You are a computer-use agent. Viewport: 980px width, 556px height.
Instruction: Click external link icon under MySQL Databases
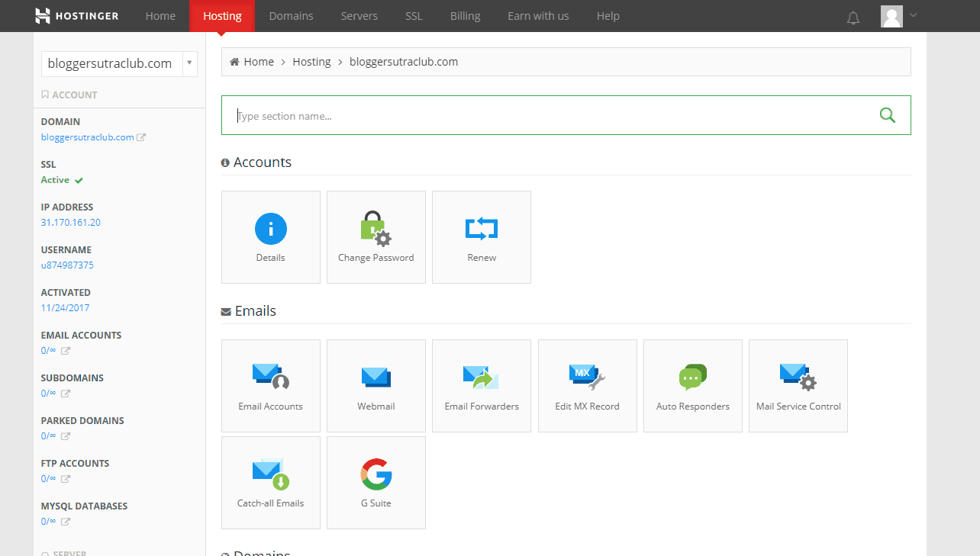(x=66, y=522)
